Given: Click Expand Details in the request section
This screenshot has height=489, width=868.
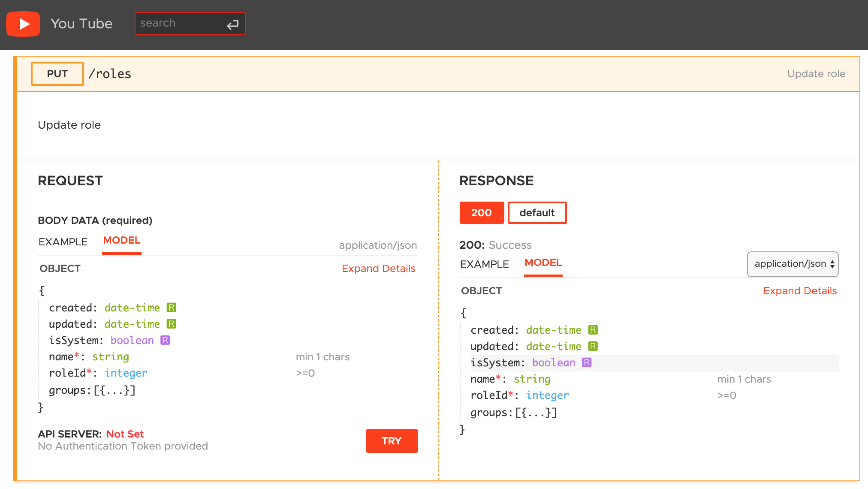Looking at the screenshot, I should pyautogui.click(x=378, y=269).
